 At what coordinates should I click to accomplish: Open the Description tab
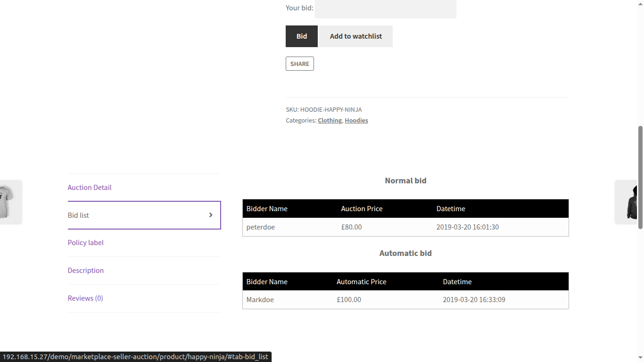pyautogui.click(x=85, y=270)
